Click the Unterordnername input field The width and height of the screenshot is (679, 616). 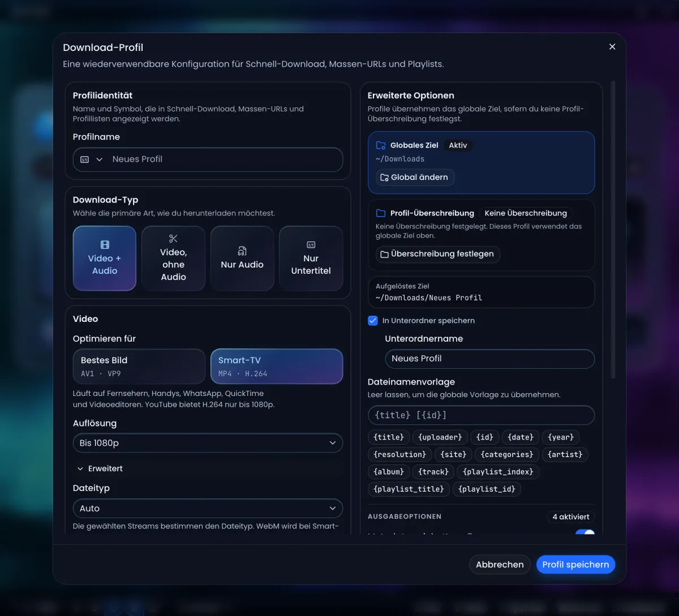point(489,359)
